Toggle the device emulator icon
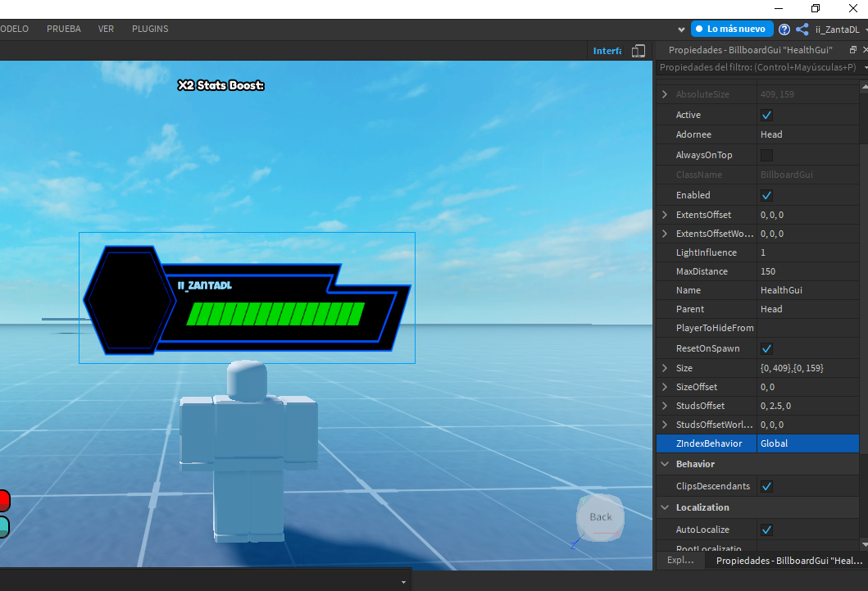This screenshot has height=591, width=868. tap(639, 51)
